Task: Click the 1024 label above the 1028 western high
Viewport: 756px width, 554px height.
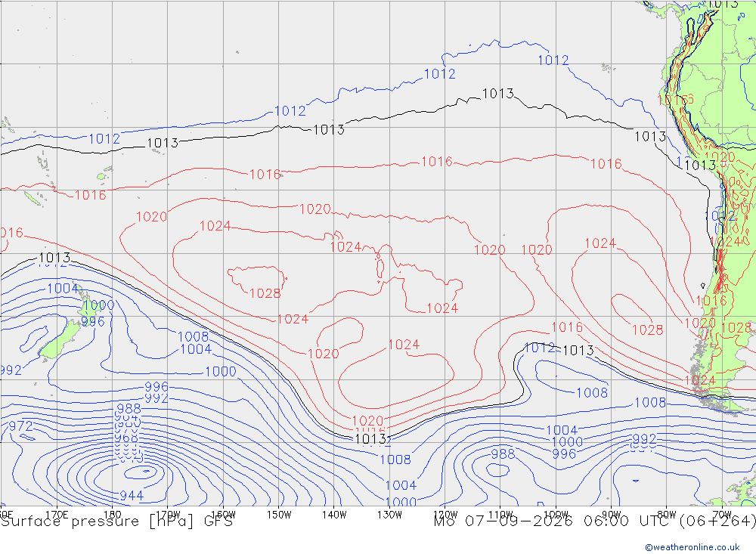Action: pos(215,226)
